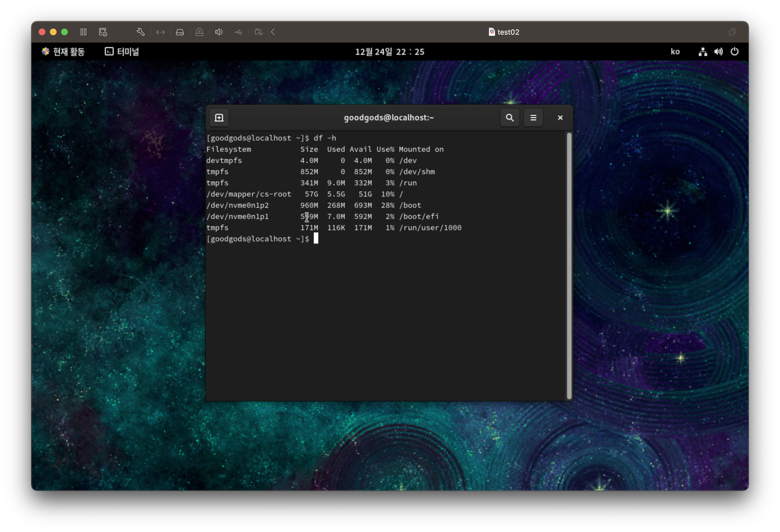Click the hard disk device icon
Viewport: 780px width, 532px height.
[x=180, y=32]
